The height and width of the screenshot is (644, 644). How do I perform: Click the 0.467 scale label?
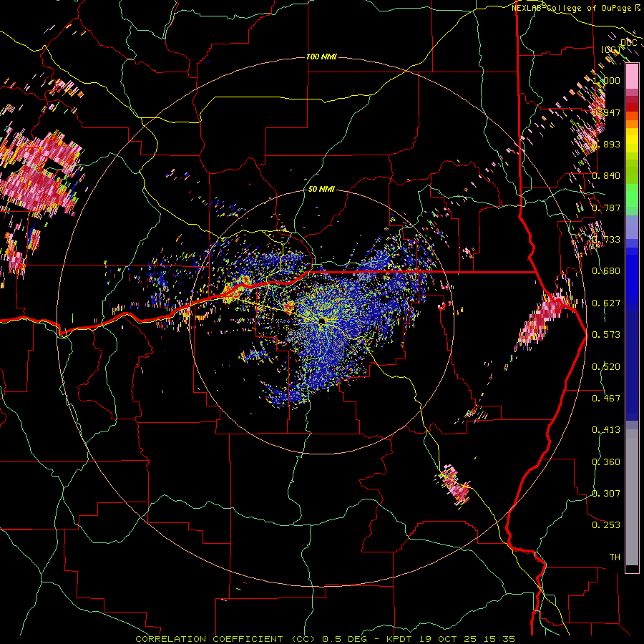pyautogui.click(x=607, y=399)
